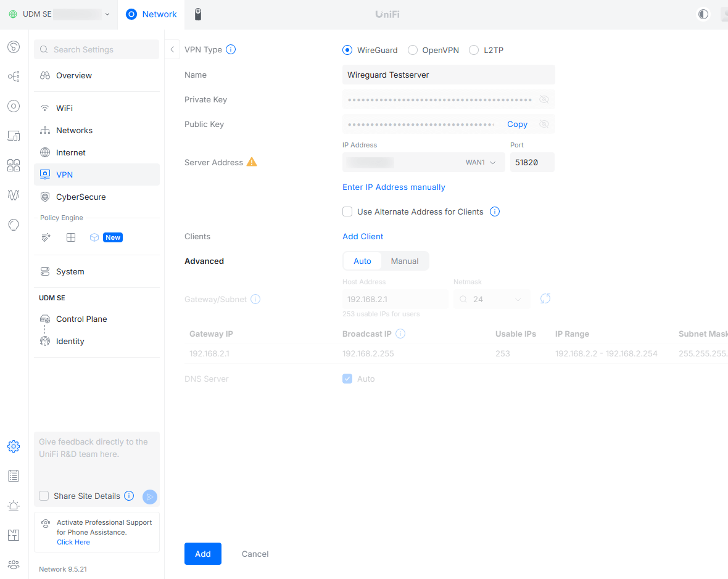
Task: Select the L2TP radio button
Action: coord(474,50)
